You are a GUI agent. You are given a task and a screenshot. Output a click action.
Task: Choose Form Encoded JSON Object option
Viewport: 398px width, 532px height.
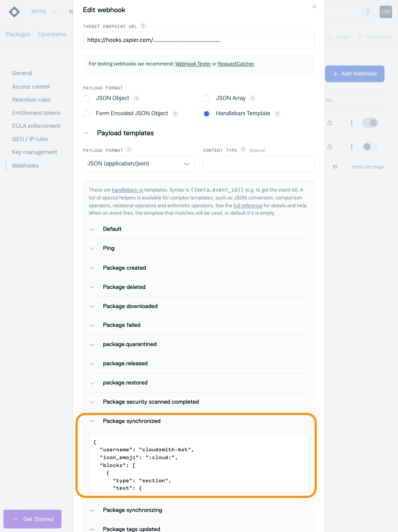(x=87, y=113)
